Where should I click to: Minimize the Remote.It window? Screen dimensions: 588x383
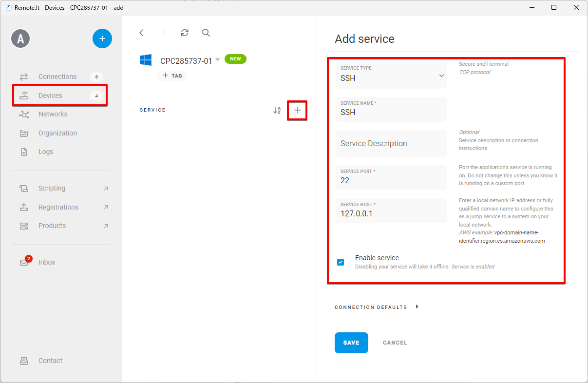pos(531,7)
